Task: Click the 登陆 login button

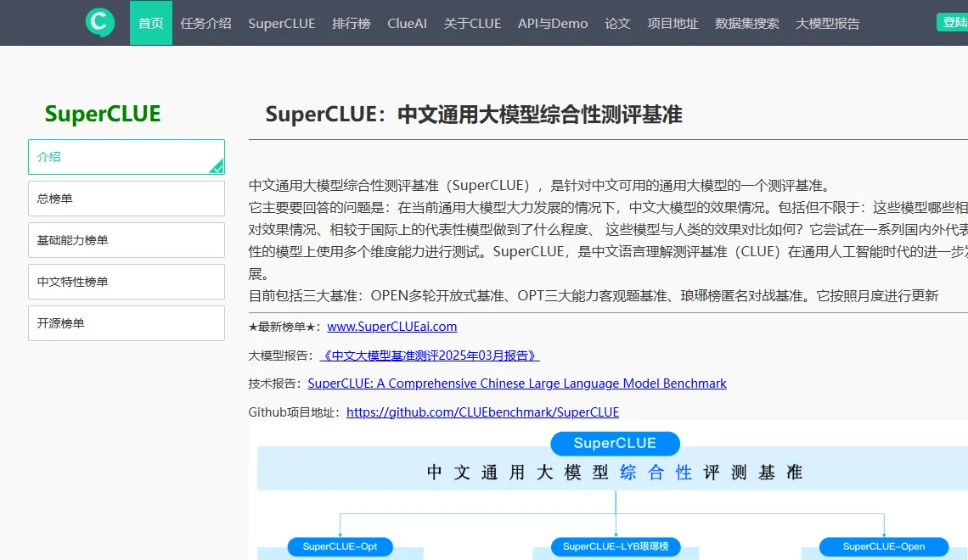Action: click(953, 22)
